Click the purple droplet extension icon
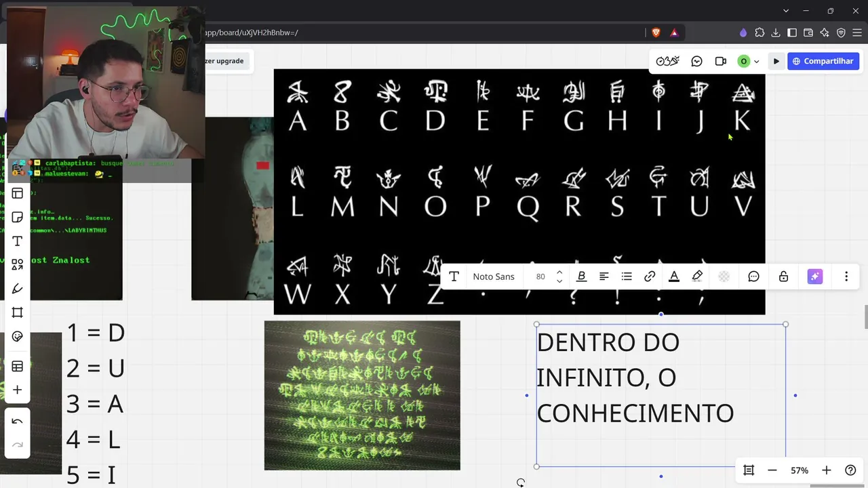The image size is (868, 488). 743,33
